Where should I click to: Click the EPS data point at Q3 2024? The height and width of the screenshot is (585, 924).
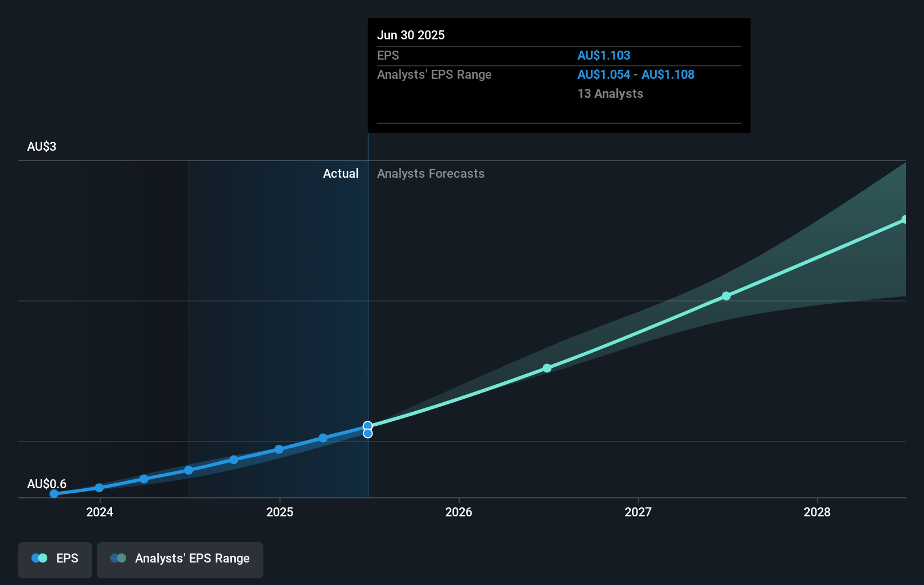pyautogui.click(x=234, y=460)
